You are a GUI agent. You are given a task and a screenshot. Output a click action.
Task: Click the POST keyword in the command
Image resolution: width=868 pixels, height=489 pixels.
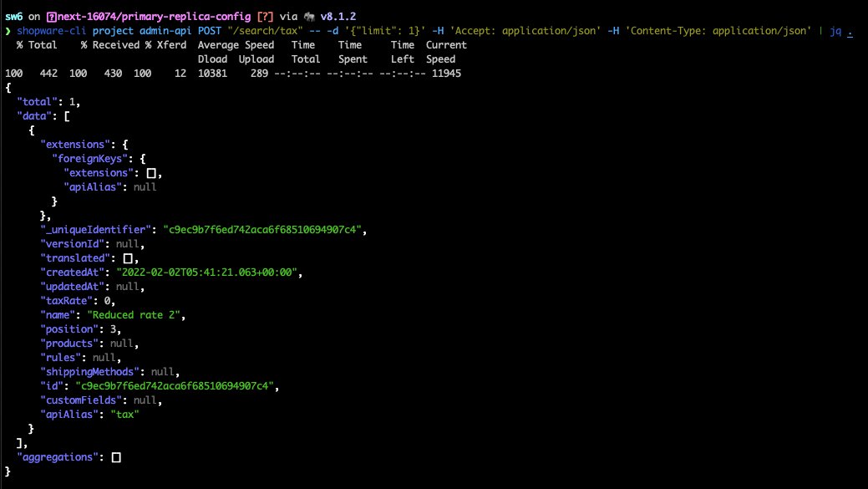210,31
